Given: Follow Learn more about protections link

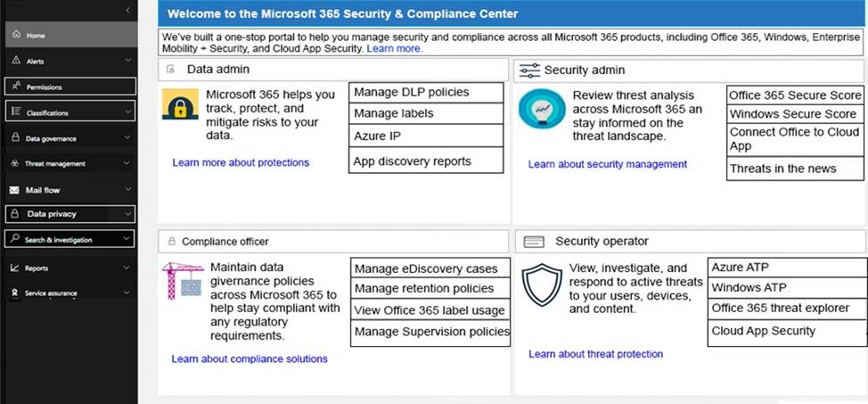Looking at the screenshot, I should tap(241, 162).
